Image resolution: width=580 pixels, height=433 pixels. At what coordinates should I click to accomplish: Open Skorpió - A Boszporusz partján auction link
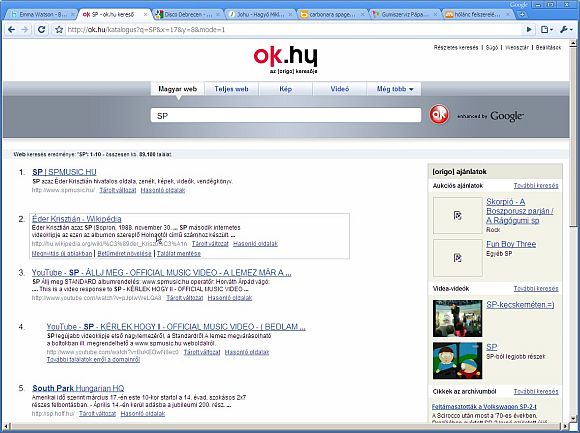[x=520, y=211]
